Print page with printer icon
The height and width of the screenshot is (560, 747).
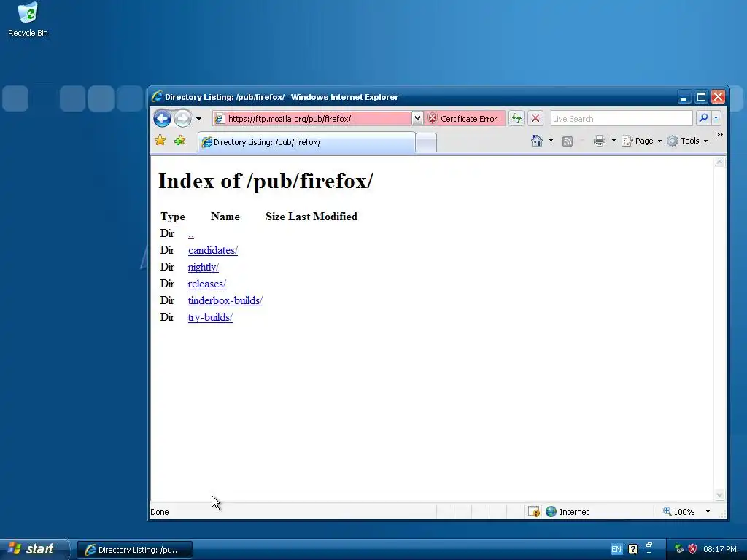click(600, 141)
